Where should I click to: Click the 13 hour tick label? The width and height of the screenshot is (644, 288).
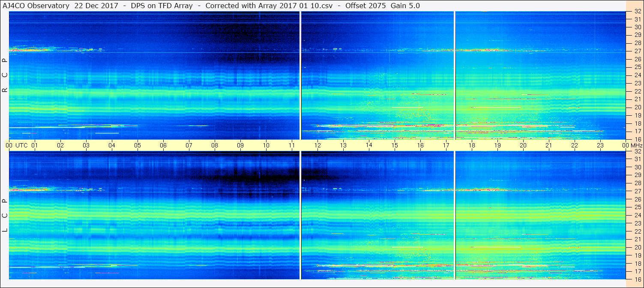[343, 145]
